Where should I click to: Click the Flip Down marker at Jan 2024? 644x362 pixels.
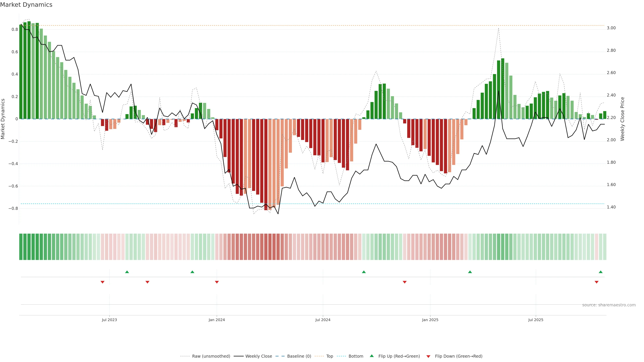217,282
